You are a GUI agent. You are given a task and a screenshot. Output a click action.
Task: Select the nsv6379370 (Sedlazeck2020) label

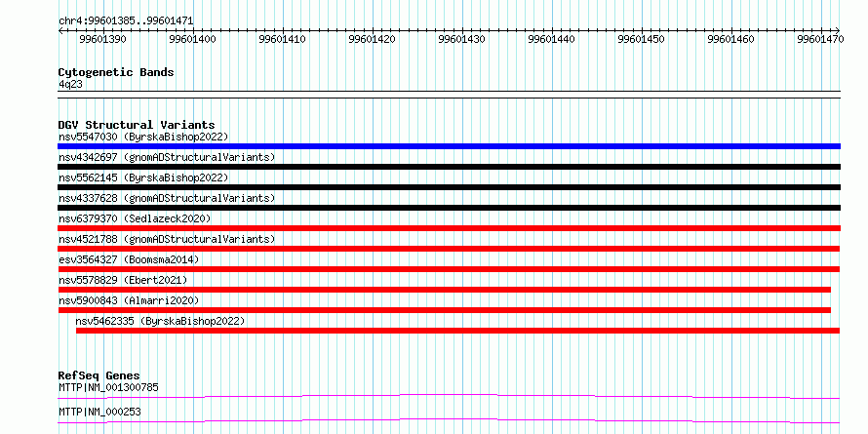[135, 218]
